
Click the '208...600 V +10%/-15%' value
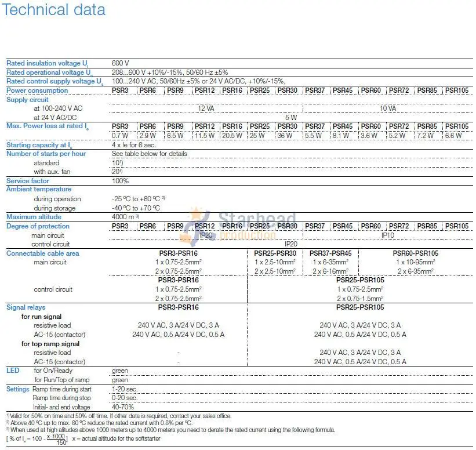tap(170, 72)
